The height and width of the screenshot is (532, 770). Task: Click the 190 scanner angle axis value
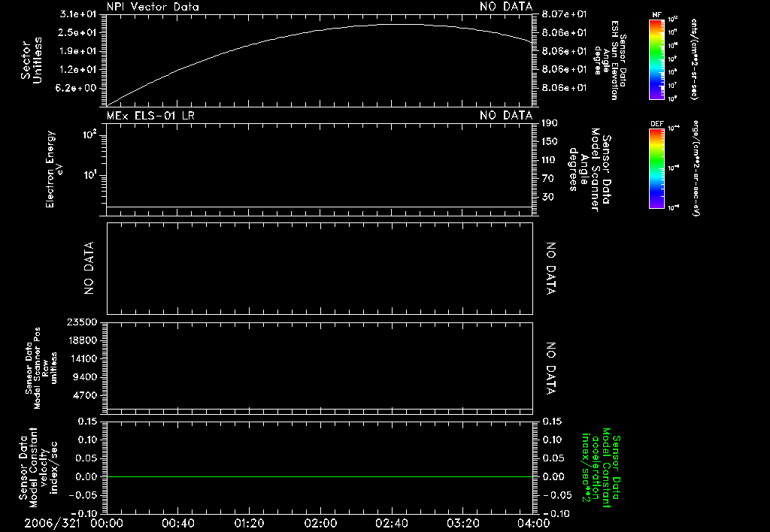click(550, 123)
